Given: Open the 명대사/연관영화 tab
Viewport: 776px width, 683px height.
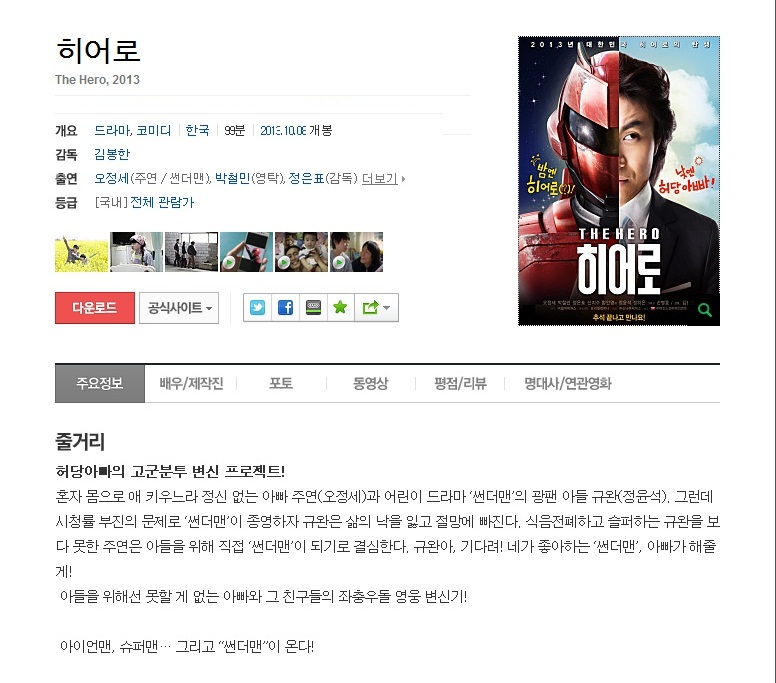Looking at the screenshot, I should [568, 384].
